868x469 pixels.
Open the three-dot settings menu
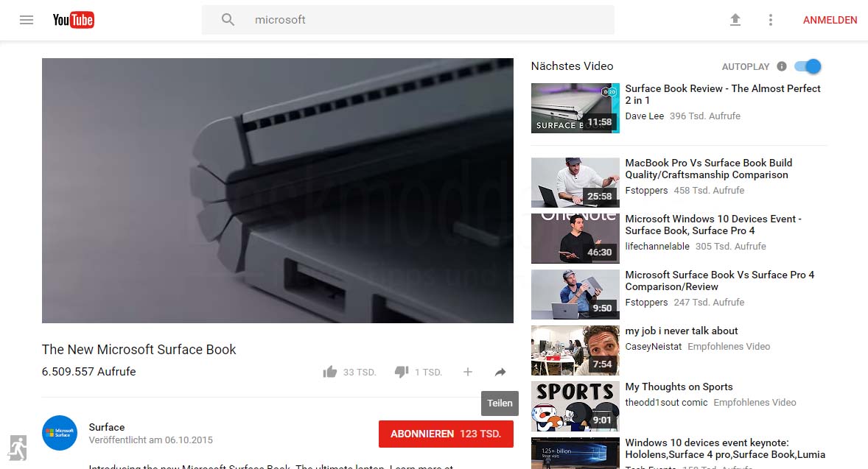[x=771, y=20]
